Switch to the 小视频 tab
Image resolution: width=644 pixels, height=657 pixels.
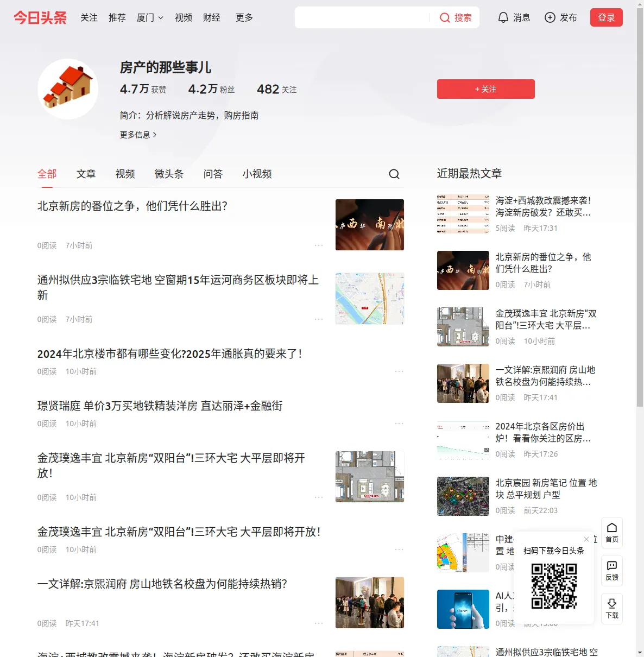click(257, 174)
